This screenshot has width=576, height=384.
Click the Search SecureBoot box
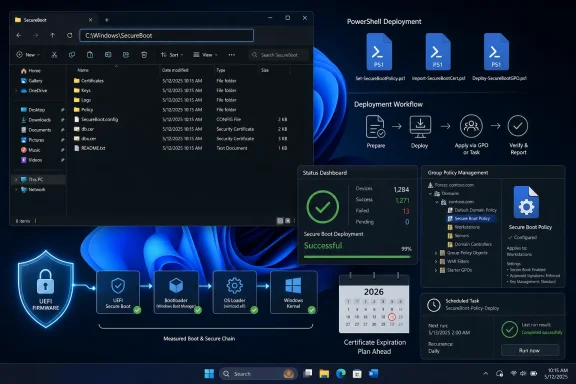(x=278, y=55)
